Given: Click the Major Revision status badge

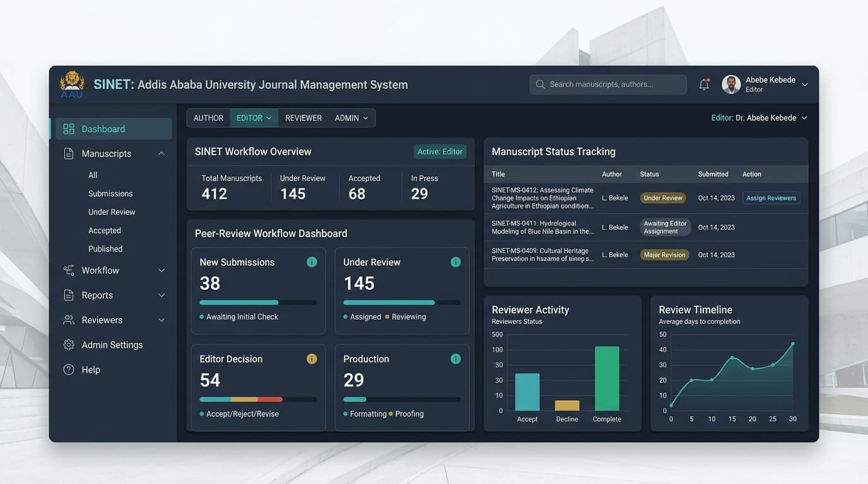Looking at the screenshot, I should [664, 255].
